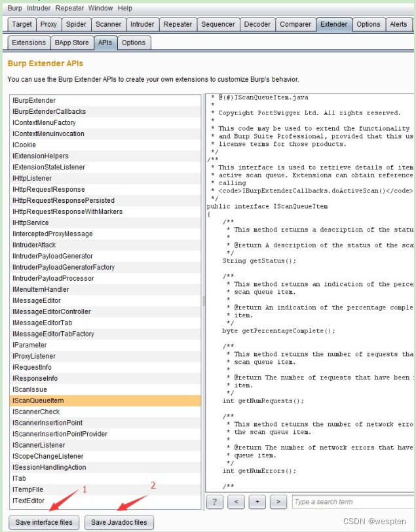Switch to the Proxy tab

pyautogui.click(x=48, y=24)
